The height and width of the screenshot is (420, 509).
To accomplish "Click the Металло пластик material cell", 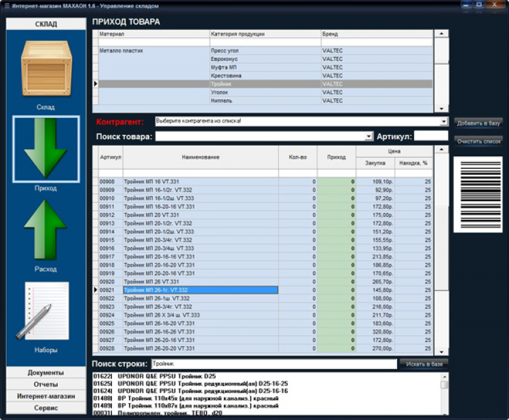I will tap(154, 51).
